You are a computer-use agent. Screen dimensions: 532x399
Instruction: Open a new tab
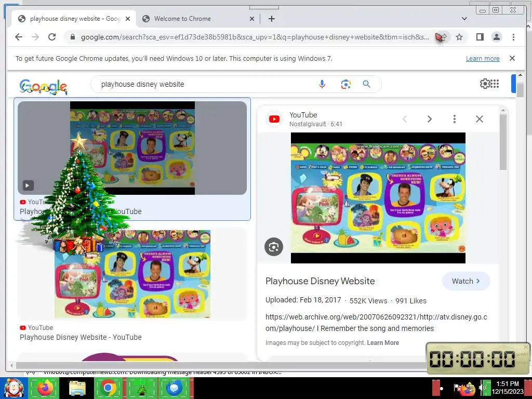(271, 19)
